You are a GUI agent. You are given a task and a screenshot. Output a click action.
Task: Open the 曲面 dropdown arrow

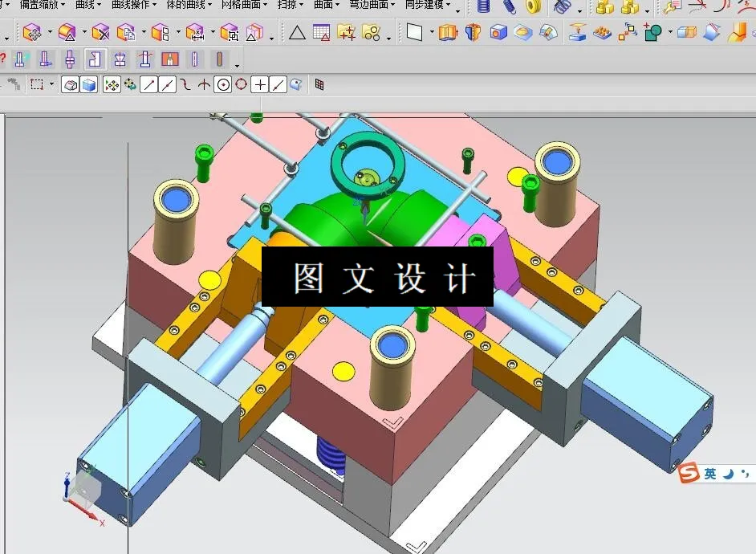[337, 6]
